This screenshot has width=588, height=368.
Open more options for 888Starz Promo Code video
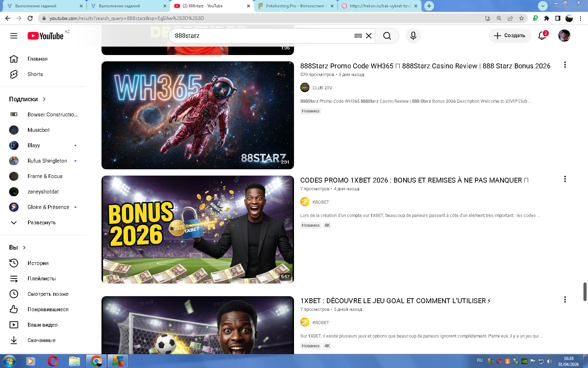point(565,65)
